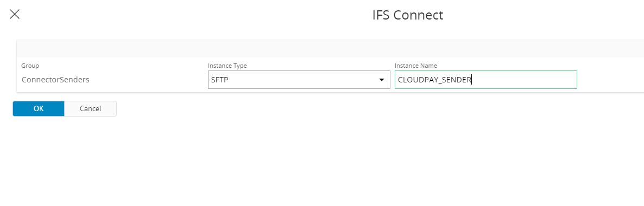Focus the Instance Name input field
The image size is (644, 206).
click(x=486, y=80)
